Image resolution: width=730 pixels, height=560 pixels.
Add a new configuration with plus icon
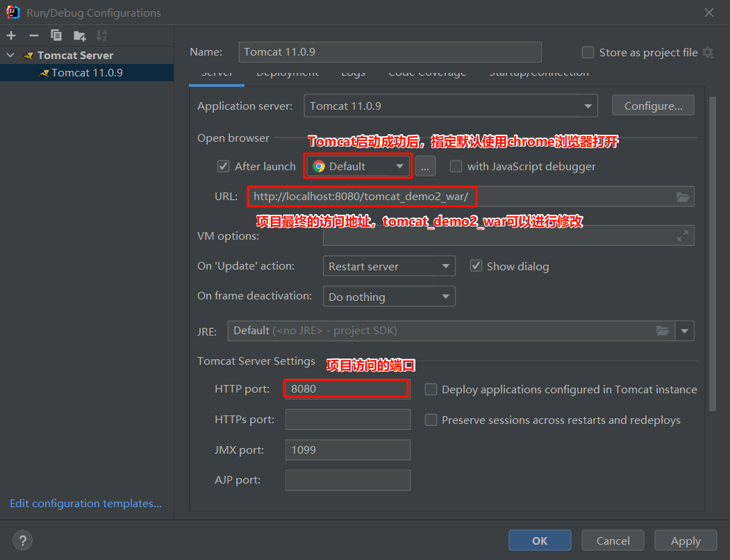(11, 35)
